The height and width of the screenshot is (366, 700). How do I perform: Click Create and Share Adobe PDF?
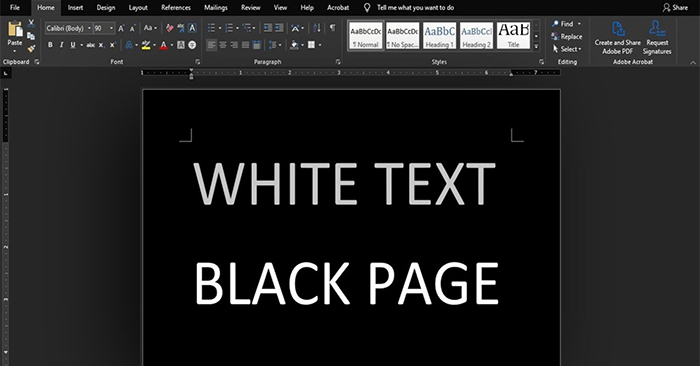(617, 38)
